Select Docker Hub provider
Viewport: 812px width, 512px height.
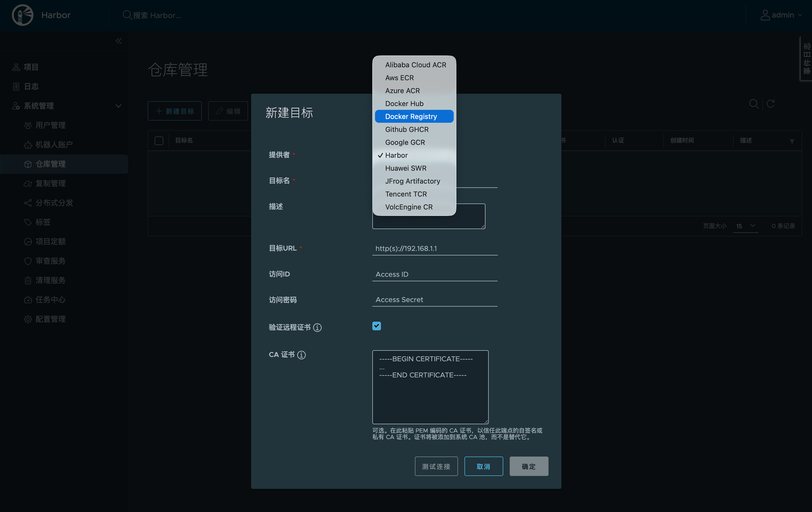pyautogui.click(x=414, y=103)
